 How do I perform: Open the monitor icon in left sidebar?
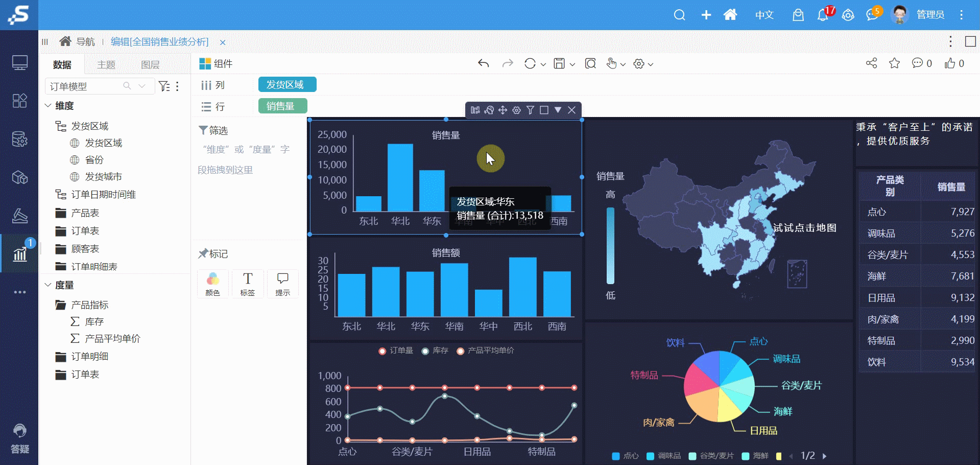20,63
